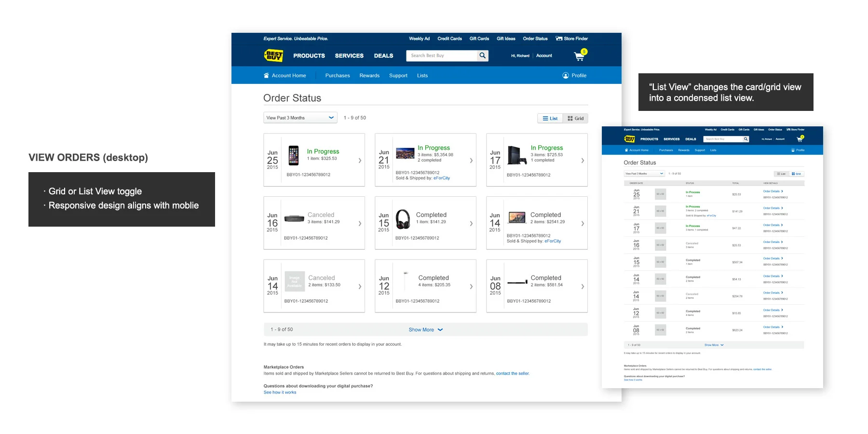This screenshot has height=434, width=868.
Task: Click See how it works link in large mockup
Action: [280, 392]
